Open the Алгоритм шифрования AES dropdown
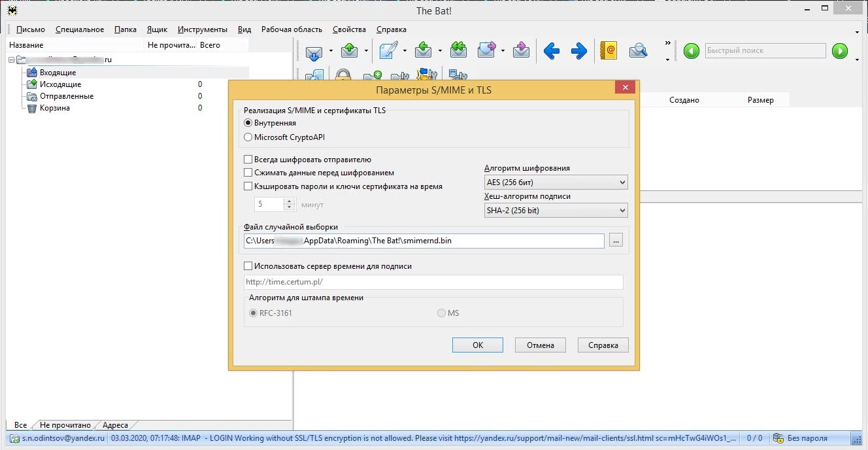This screenshot has height=450, width=868. (x=556, y=182)
